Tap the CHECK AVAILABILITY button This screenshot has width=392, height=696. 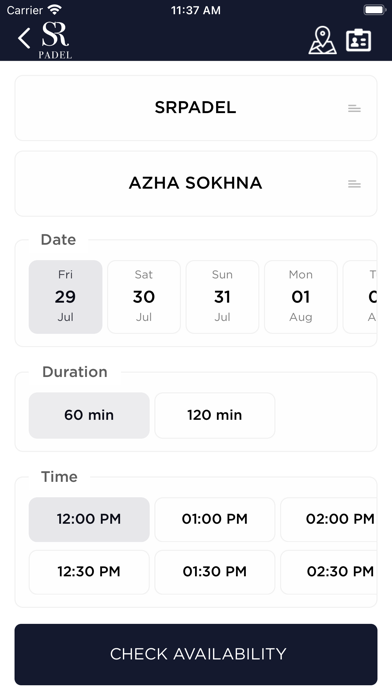coord(196,654)
